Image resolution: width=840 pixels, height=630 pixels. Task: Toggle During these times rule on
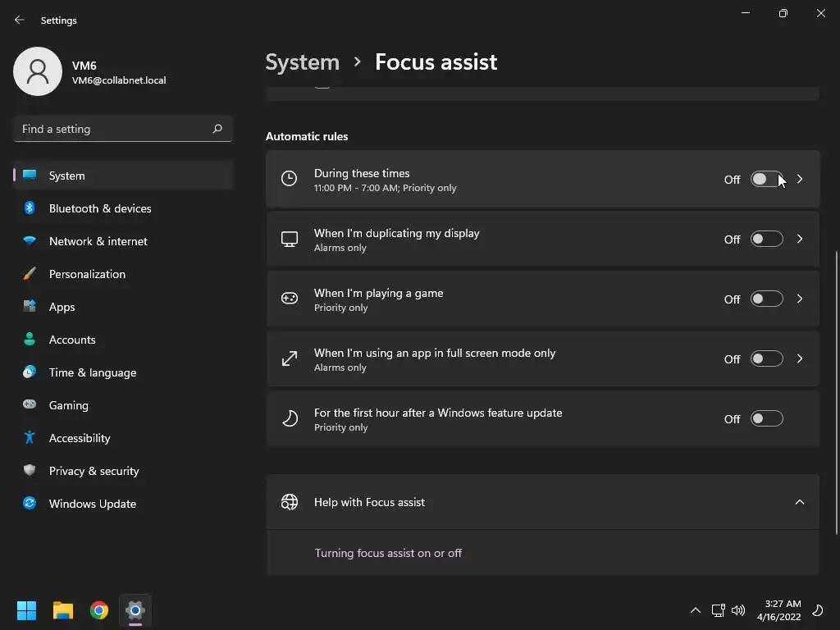pyautogui.click(x=766, y=180)
